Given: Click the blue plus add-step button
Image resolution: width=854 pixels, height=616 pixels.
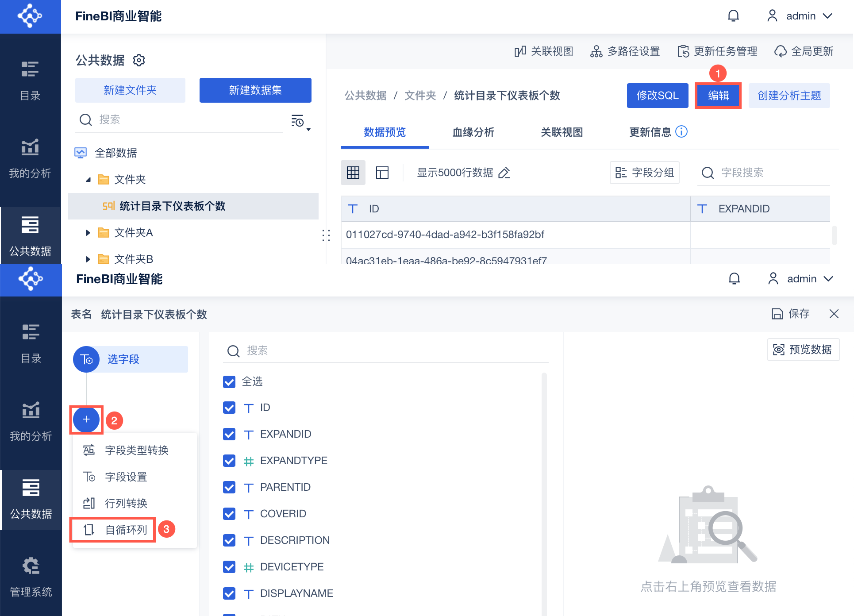Looking at the screenshot, I should [x=86, y=420].
